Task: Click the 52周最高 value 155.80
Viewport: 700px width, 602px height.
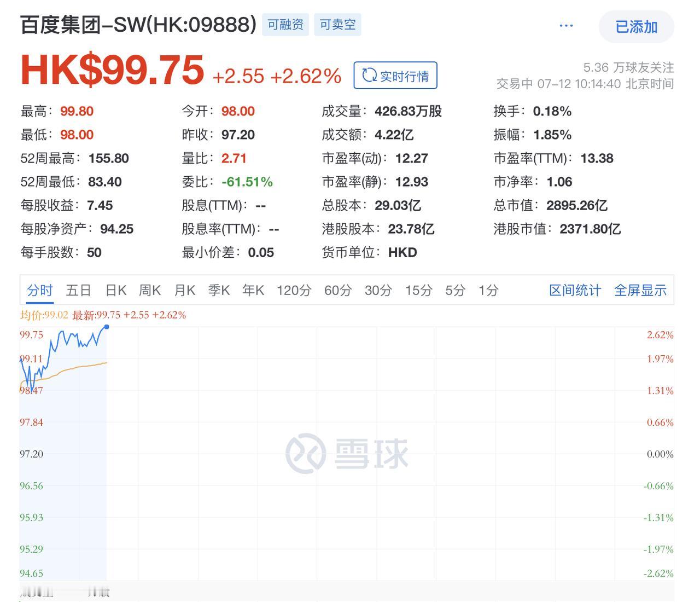Action: pyautogui.click(x=109, y=158)
